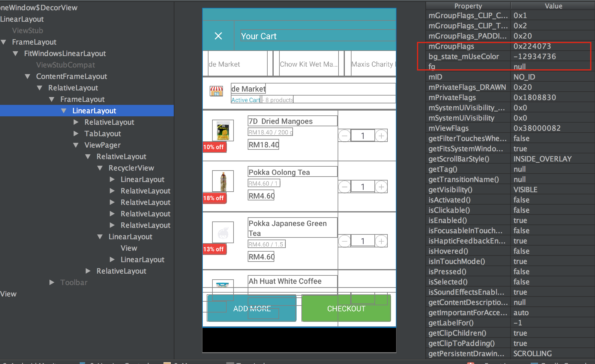
Task: Click the 7D Dried Mangoes product image
Action: point(223,130)
